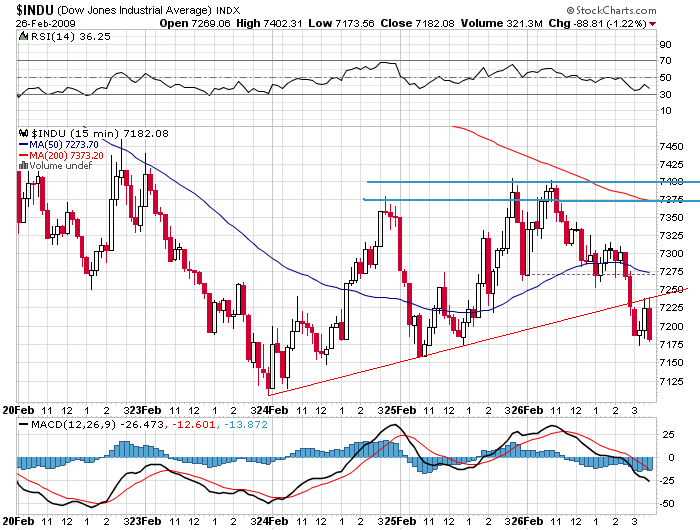Click the StockCharts.com copyright label
Viewport: 700px width, 530px height.
tap(611, 10)
